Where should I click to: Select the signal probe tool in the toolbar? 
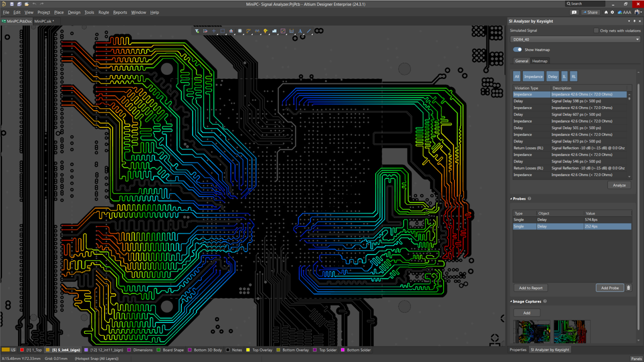(x=197, y=31)
